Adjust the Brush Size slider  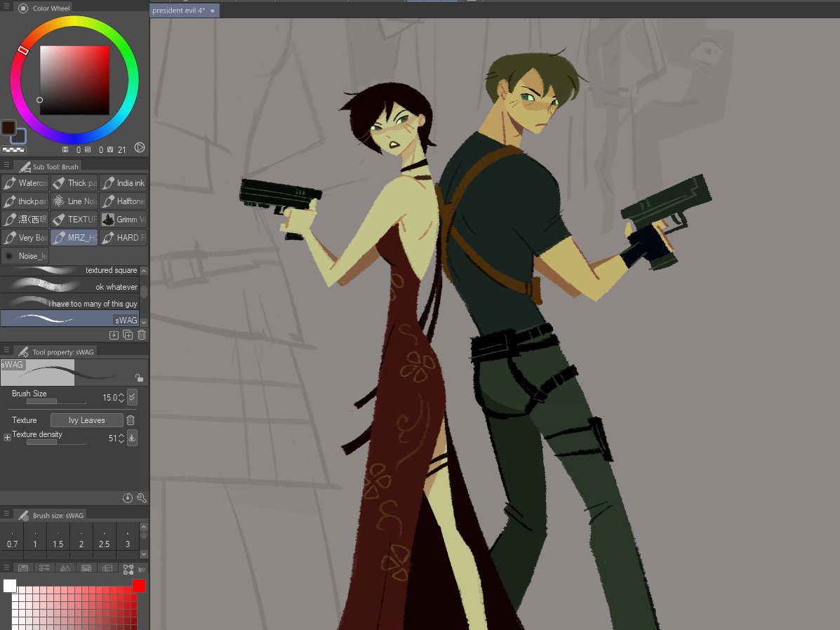56,401
